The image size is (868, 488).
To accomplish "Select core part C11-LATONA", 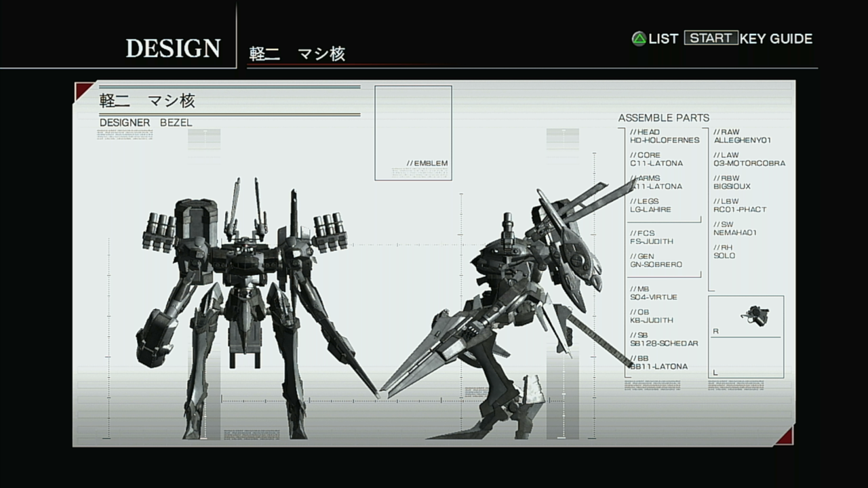I will [656, 163].
